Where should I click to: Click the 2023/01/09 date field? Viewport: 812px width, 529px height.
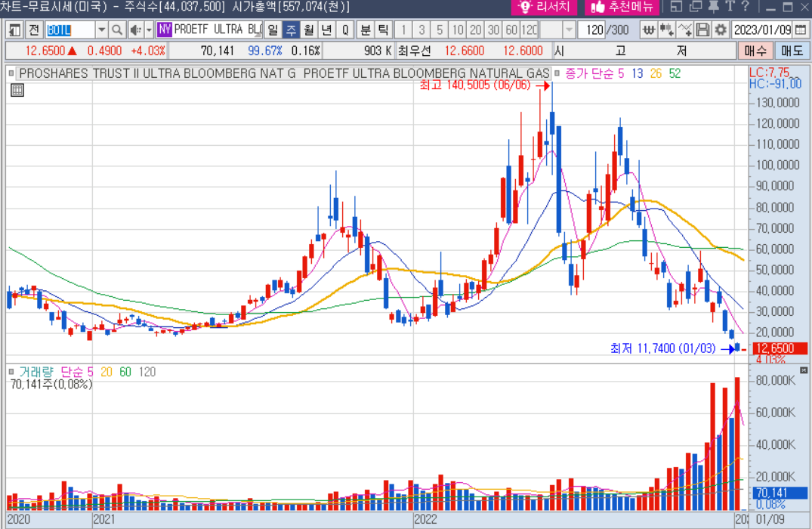click(x=762, y=30)
